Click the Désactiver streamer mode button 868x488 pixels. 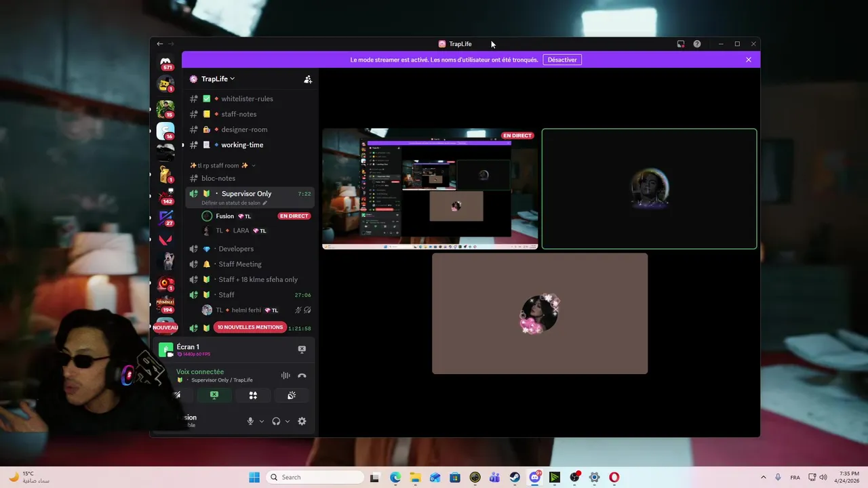coord(562,60)
